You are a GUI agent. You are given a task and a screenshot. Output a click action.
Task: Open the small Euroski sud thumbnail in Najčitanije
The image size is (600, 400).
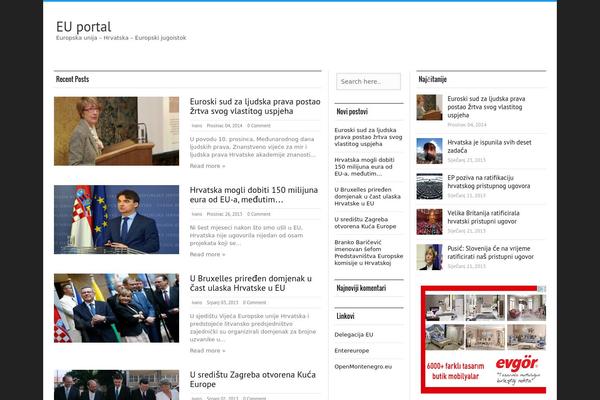point(429,107)
